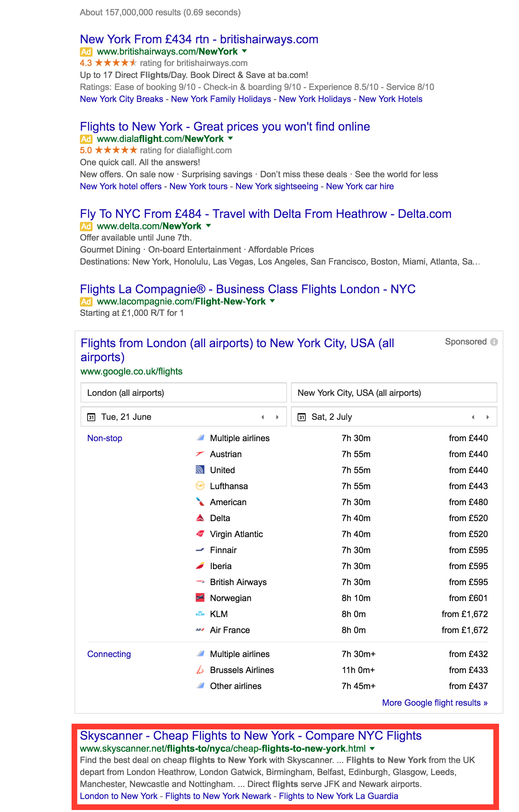
Task: Select the Norwegian flight row name
Action: click(x=230, y=598)
